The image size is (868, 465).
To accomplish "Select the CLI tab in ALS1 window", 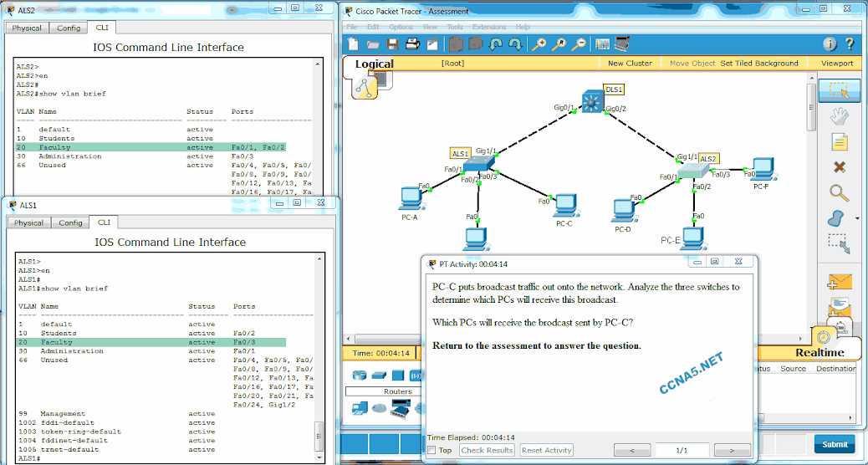I will click(104, 222).
